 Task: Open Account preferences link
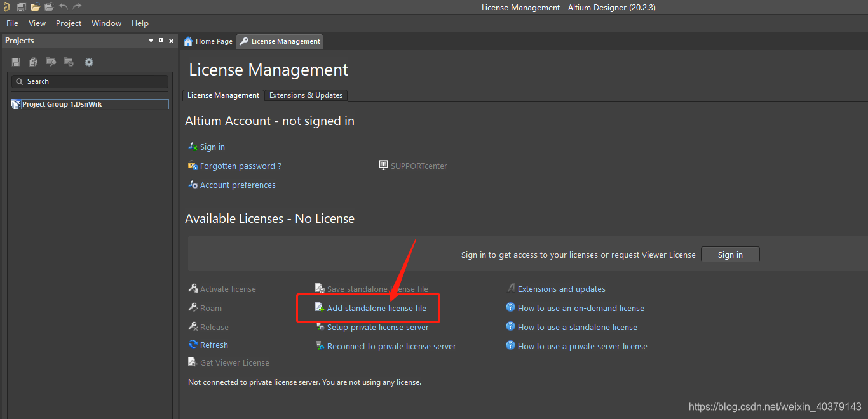tap(238, 185)
